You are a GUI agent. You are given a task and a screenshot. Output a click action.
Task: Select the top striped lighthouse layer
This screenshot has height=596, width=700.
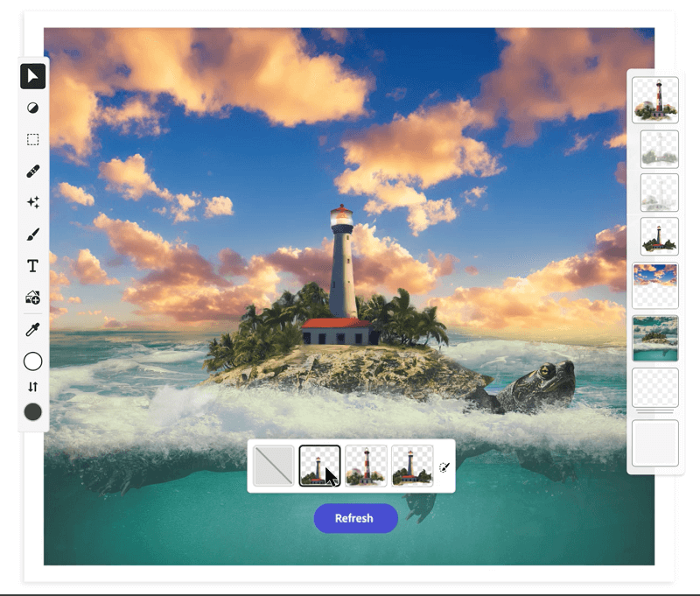click(x=654, y=100)
